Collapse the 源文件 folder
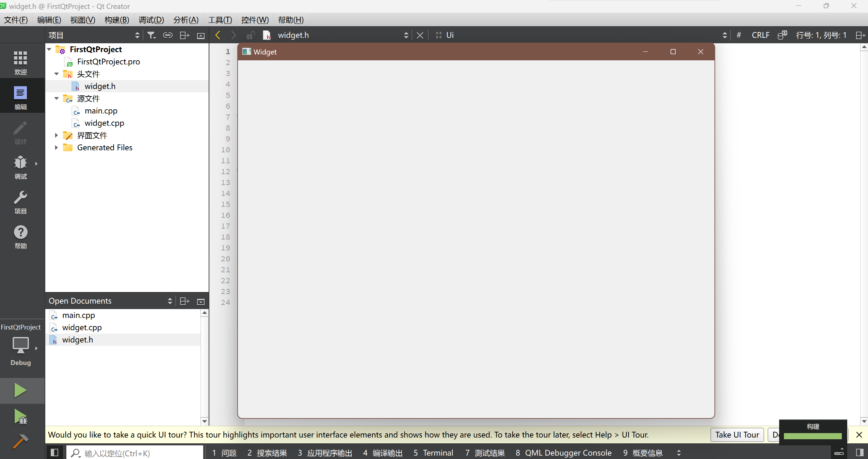Screen dimensions: 868x459 [x=57, y=98]
